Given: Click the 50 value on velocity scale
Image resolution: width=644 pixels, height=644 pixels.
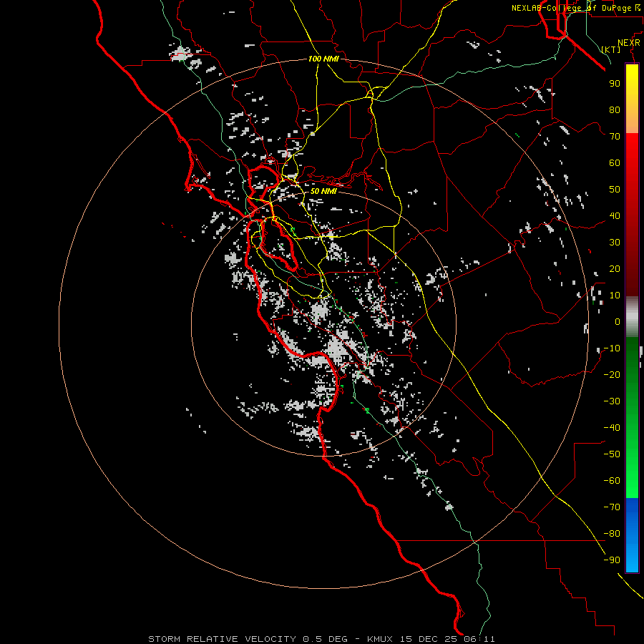Looking at the screenshot, I should click(615, 190).
